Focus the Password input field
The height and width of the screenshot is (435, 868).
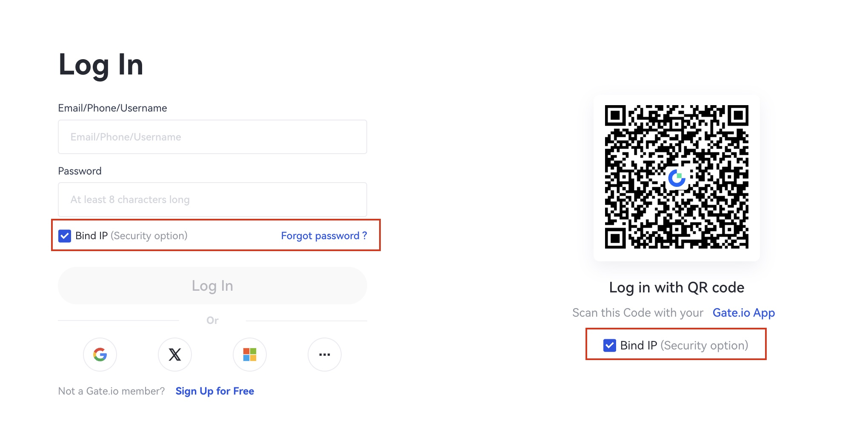point(212,200)
